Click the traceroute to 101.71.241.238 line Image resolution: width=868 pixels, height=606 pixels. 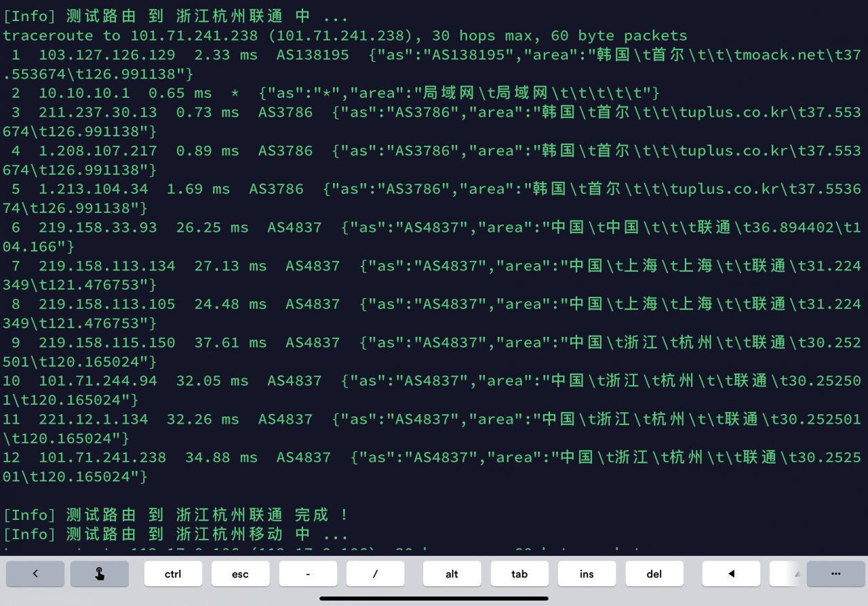coord(344,36)
